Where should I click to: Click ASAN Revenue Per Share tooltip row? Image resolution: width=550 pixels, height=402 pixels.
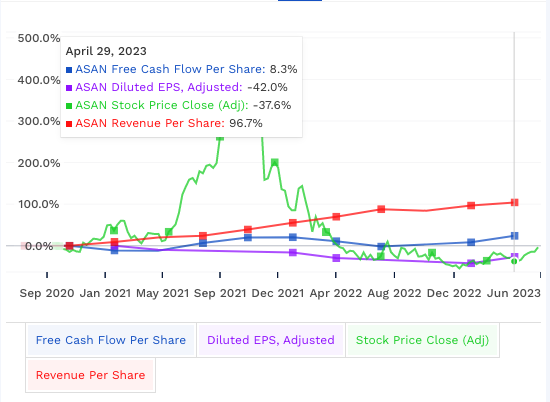(164, 123)
